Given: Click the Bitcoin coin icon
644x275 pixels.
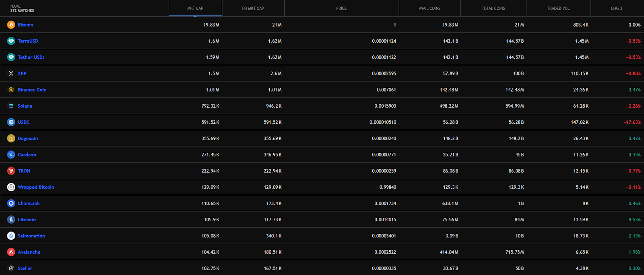Looking at the screenshot, I should pos(11,25).
